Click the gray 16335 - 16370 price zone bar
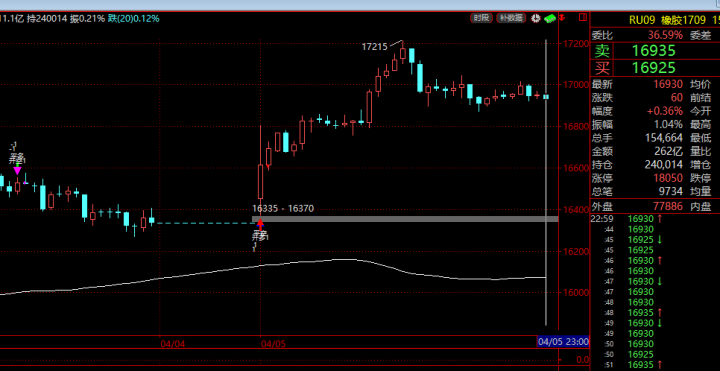The width and height of the screenshot is (720, 371). tap(405, 219)
